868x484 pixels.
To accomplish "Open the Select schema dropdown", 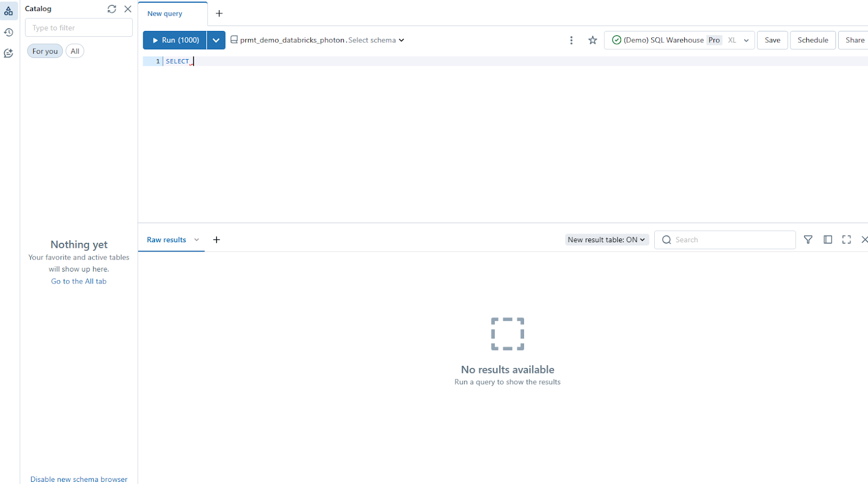I will [376, 40].
